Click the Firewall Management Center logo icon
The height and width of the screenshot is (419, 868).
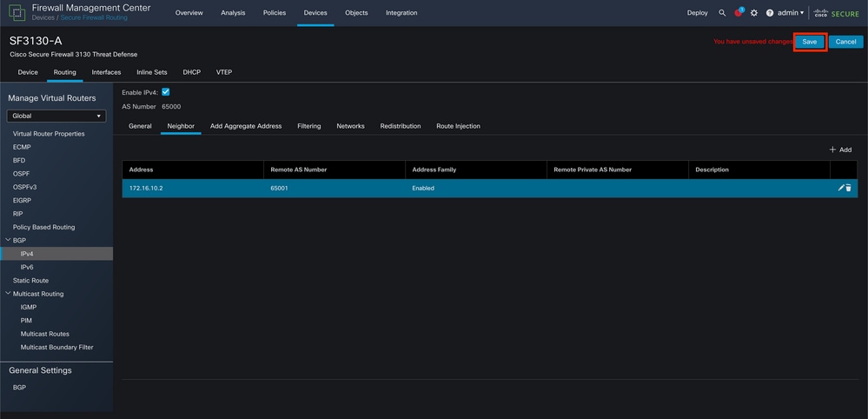[x=17, y=12]
